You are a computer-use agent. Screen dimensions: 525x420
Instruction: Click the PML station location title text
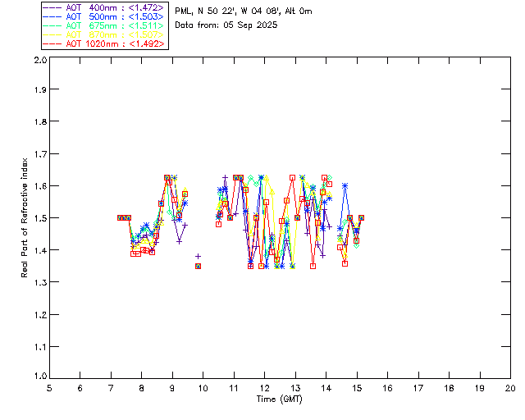point(244,11)
